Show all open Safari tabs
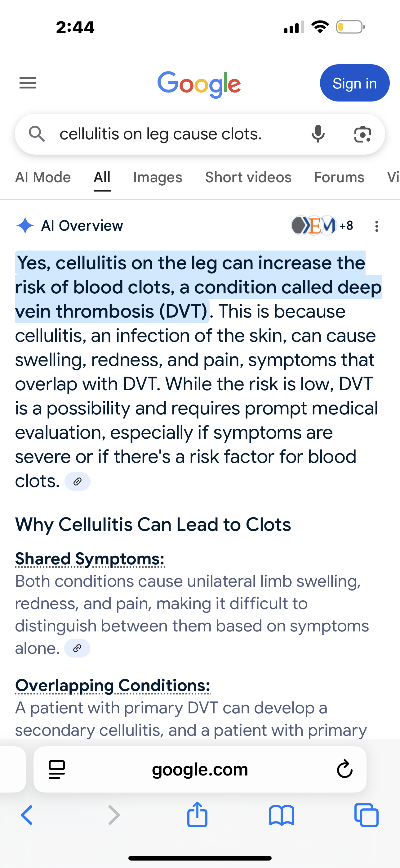 [366, 815]
